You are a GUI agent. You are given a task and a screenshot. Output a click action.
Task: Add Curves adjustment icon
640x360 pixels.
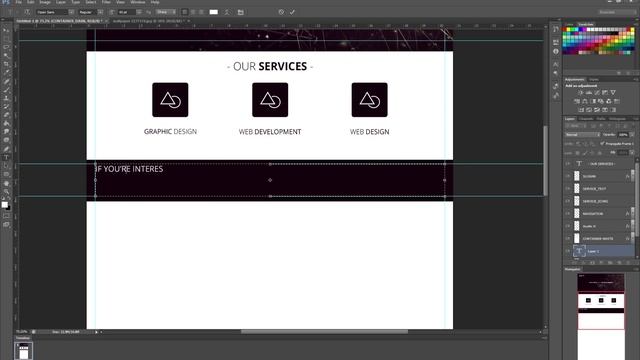pyautogui.click(x=597, y=93)
